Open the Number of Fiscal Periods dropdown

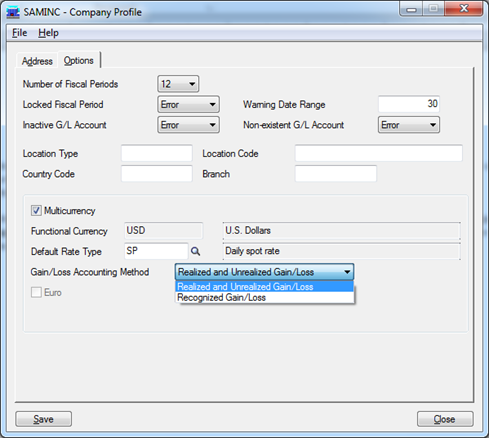pyautogui.click(x=178, y=84)
